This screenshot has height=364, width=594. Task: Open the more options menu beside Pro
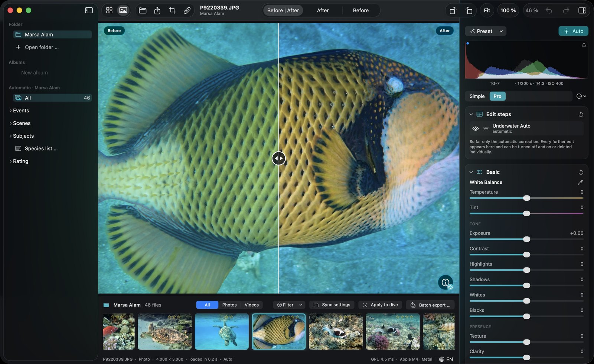[581, 96]
